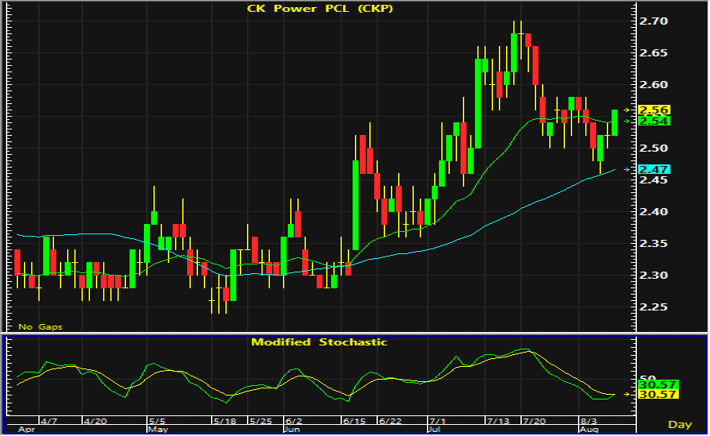Viewport: 710px width, 436px height.
Task: Click the 2.70 price axis label
Action: click(653, 21)
